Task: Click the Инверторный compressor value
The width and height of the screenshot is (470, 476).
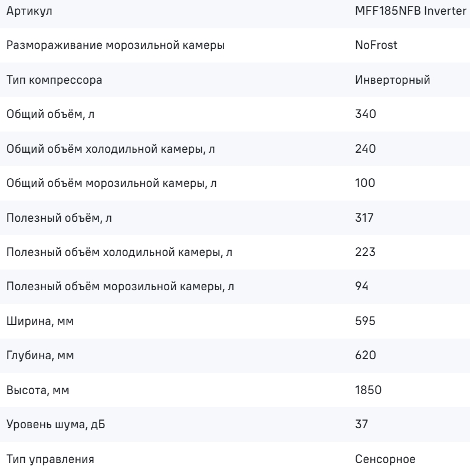Action: (392, 80)
